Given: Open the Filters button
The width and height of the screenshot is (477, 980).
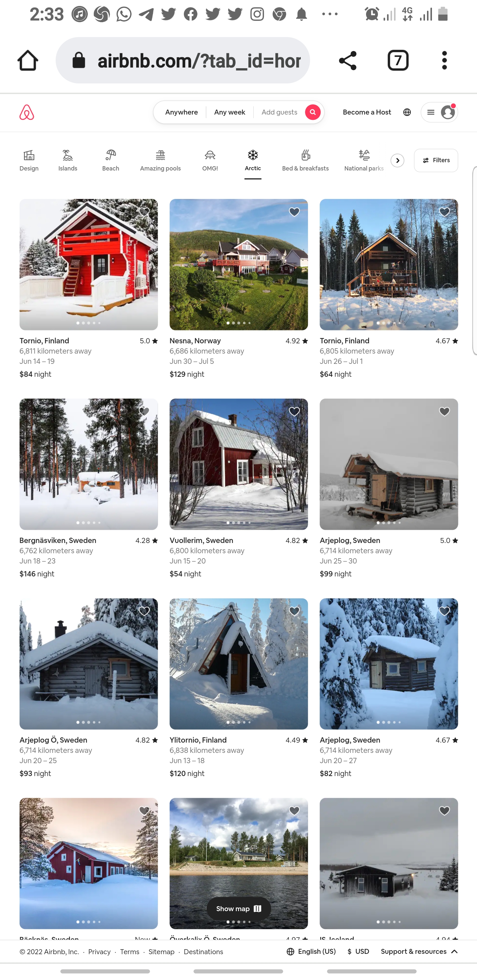Looking at the screenshot, I should click(436, 161).
